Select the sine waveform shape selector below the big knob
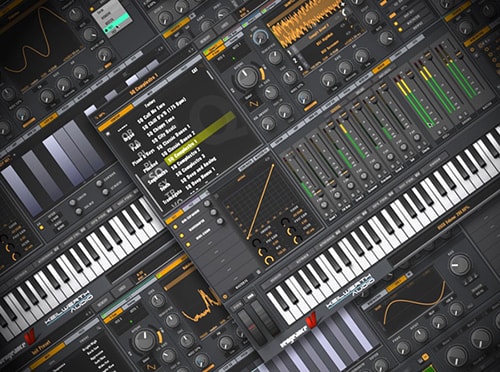The height and width of the screenshot is (372, 500). [x=254, y=104]
